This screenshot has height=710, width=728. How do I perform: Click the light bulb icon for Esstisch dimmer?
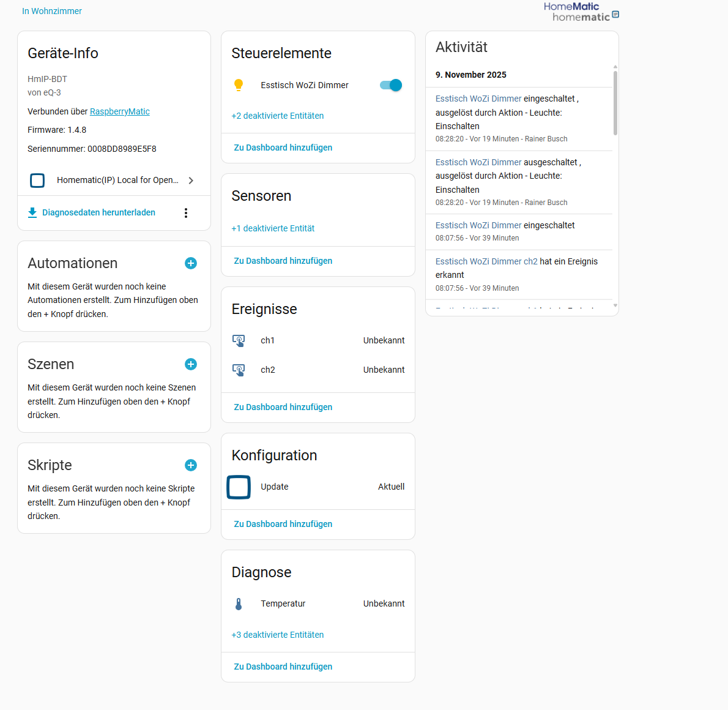(x=239, y=85)
